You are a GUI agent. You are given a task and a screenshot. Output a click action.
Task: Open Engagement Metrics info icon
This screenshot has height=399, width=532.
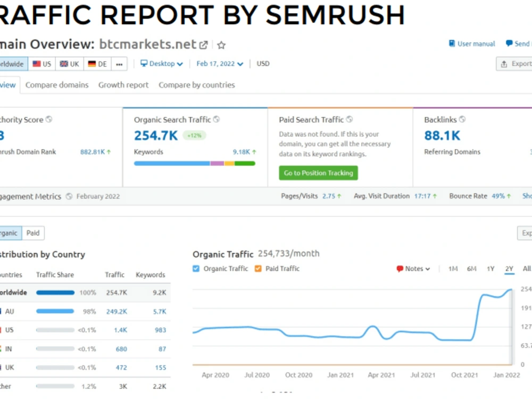(69, 196)
